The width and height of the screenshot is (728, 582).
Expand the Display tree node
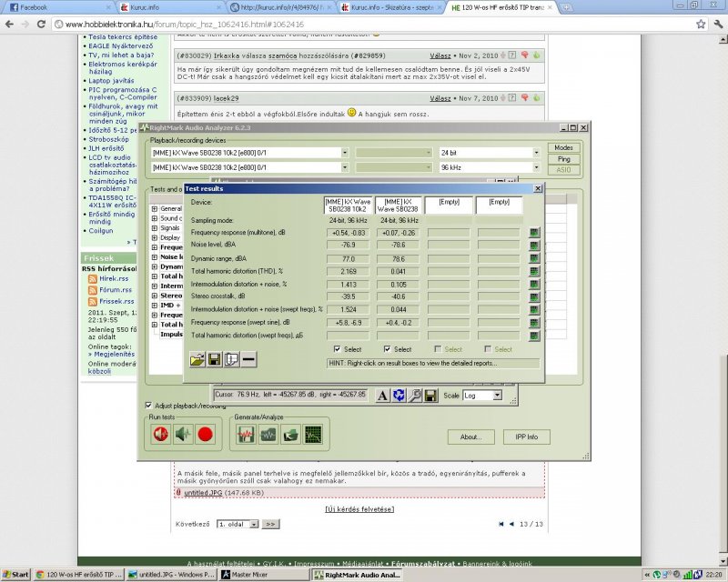click(155, 237)
